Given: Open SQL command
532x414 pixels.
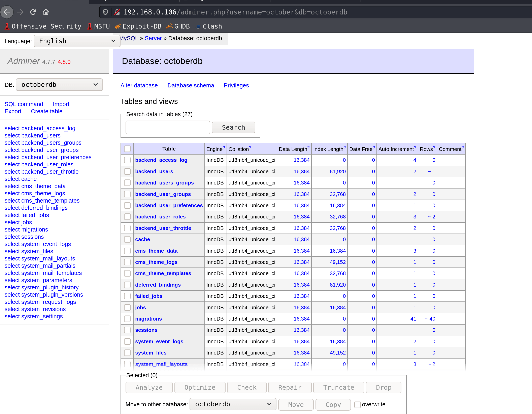Looking at the screenshot, I should [24, 104].
